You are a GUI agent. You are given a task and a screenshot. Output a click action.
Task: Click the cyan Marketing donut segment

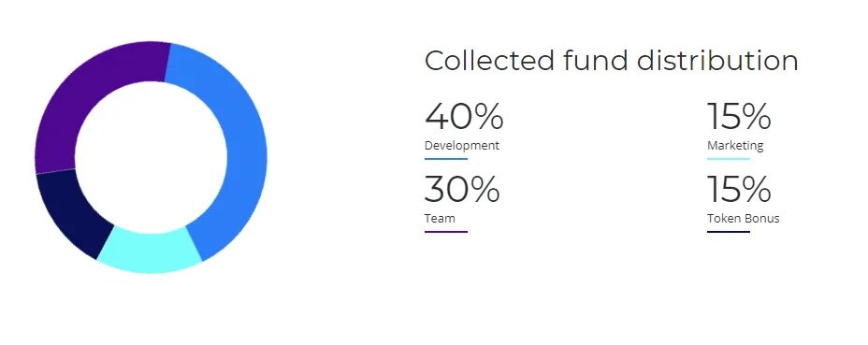click(150, 251)
